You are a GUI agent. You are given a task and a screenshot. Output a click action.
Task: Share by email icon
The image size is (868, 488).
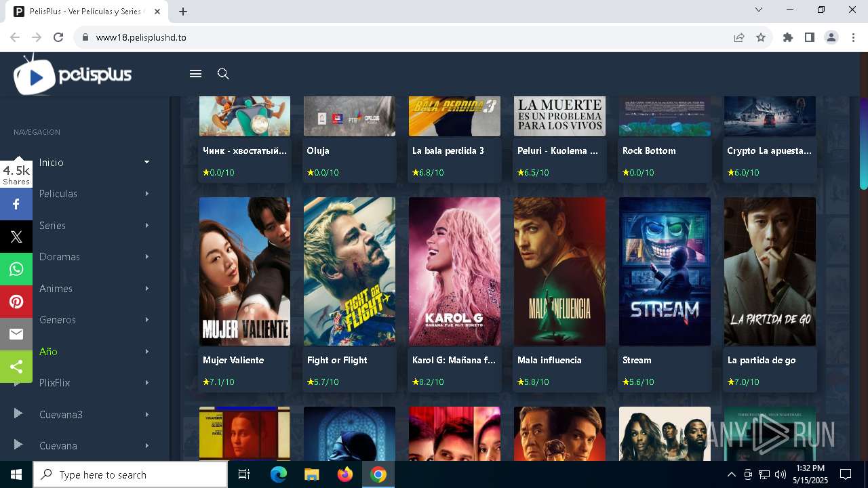point(16,334)
